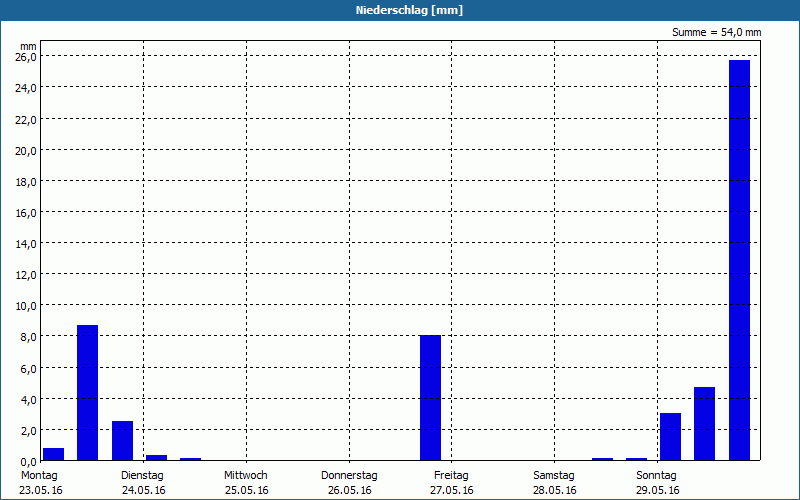Click the 14,0 y-axis label

point(26,244)
